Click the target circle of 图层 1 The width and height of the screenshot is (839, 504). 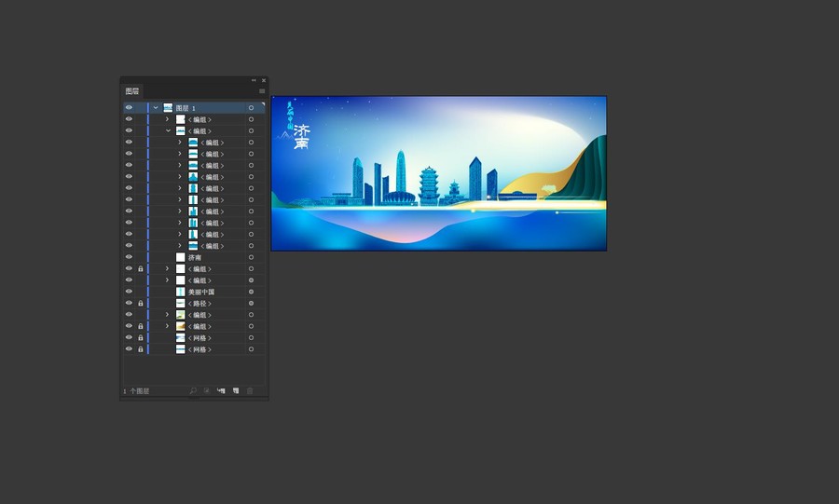251,108
